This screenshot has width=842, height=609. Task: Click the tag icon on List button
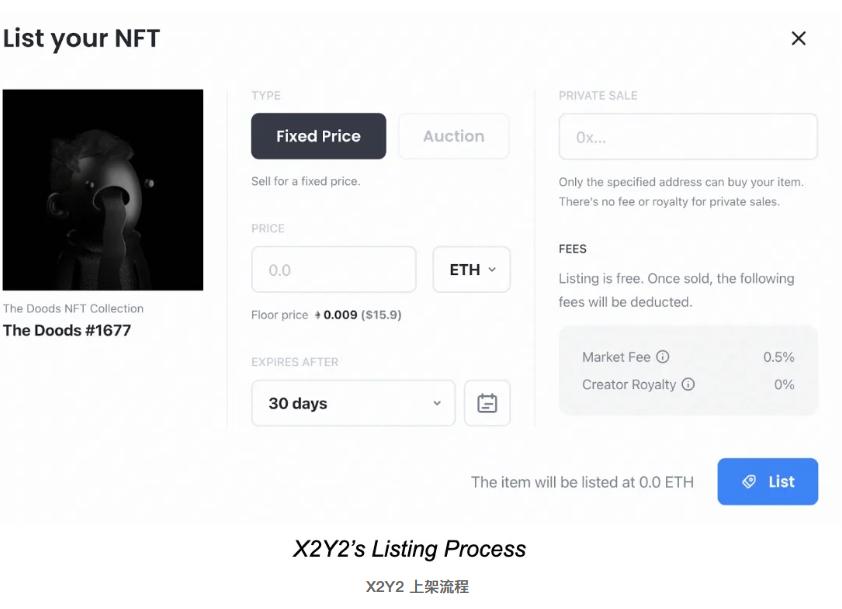click(x=749, y=482)
